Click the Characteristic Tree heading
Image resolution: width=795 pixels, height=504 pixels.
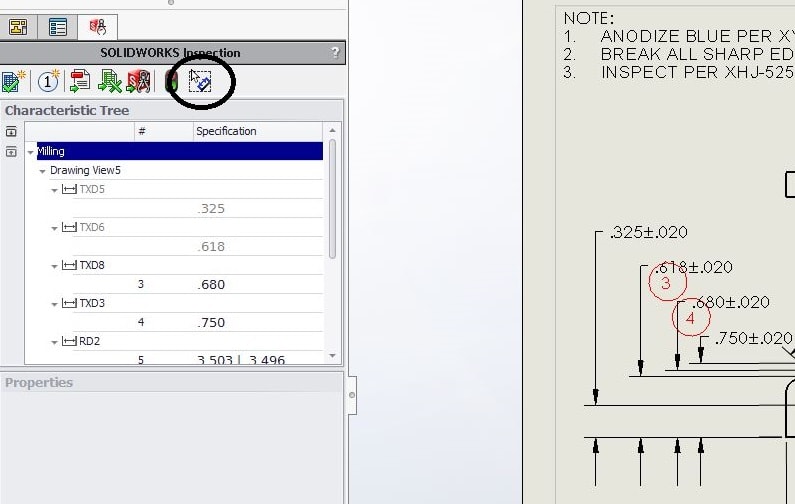coord(67,111)
